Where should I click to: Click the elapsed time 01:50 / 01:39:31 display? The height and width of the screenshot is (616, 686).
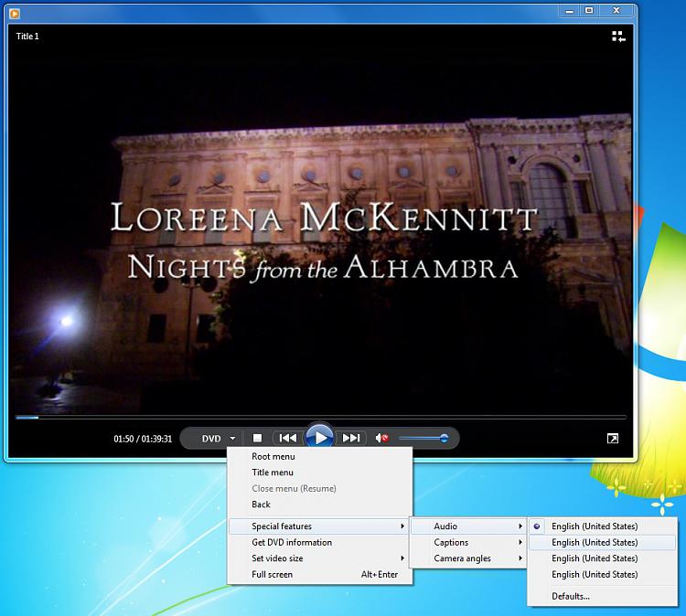pyautogui.click(x=143, y=439)
